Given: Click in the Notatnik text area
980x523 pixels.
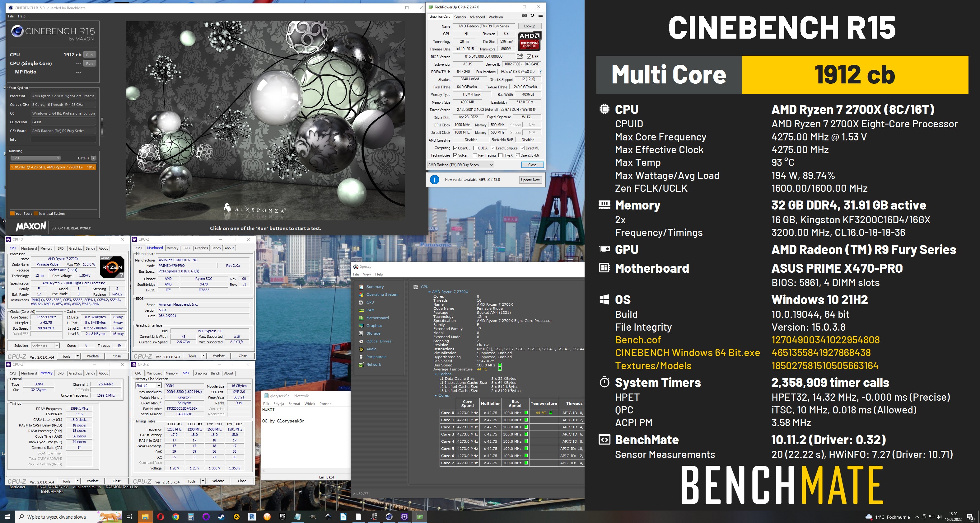Looking at the screenshot, I should (306, 438).
